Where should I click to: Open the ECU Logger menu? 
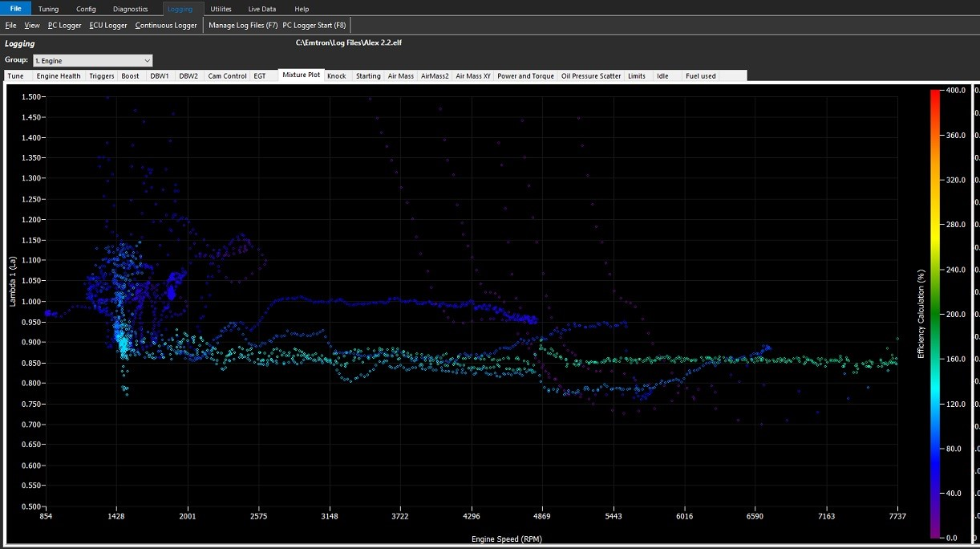coord(108,26)
